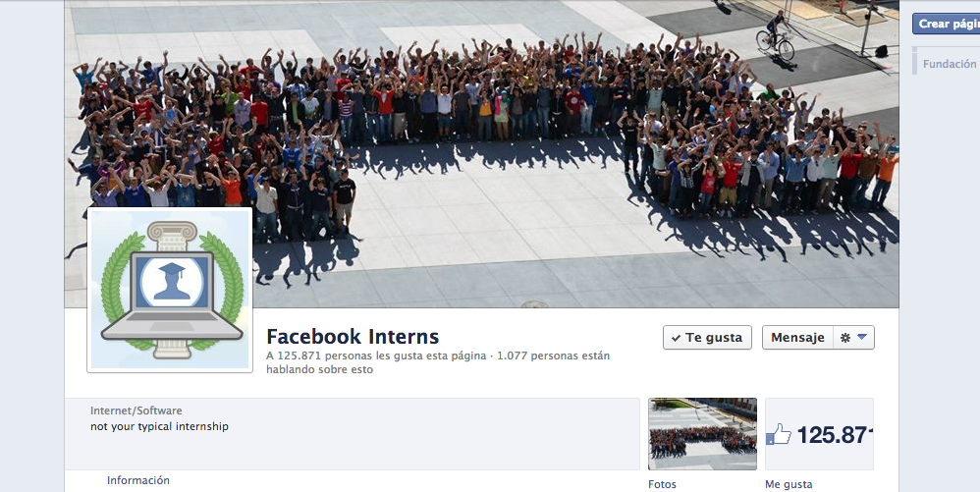This screenshot has width=980, height=492.
Task: Click the cyclist in the cover photo
Action: [x=777, y=36]
